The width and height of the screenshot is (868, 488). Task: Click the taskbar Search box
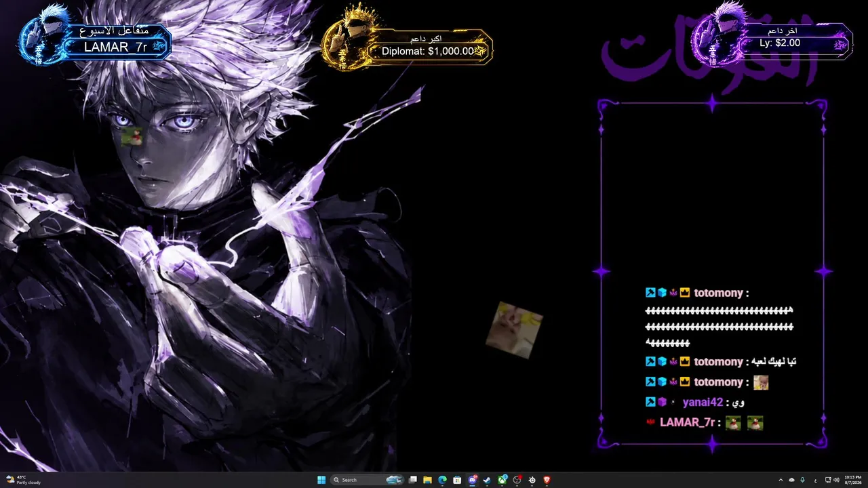point(368,480)
